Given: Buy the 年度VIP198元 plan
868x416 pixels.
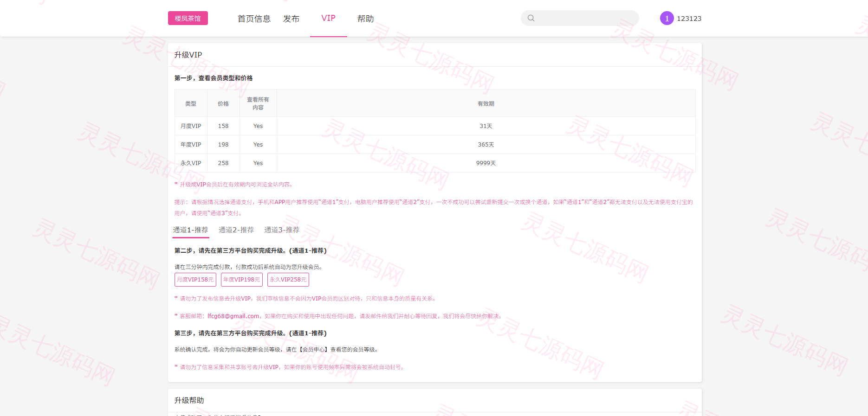Looking at the screenshot, I should [x=242, y=280].
